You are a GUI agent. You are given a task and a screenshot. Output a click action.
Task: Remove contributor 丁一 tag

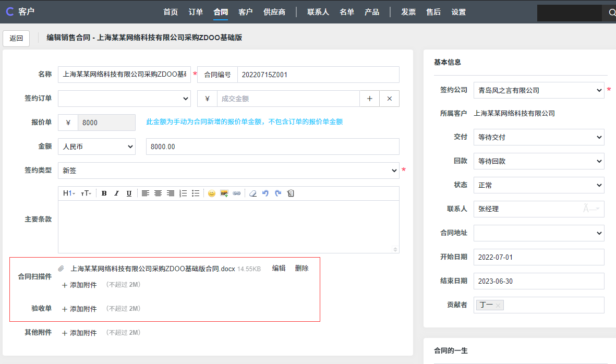click(x=498, y=305)
